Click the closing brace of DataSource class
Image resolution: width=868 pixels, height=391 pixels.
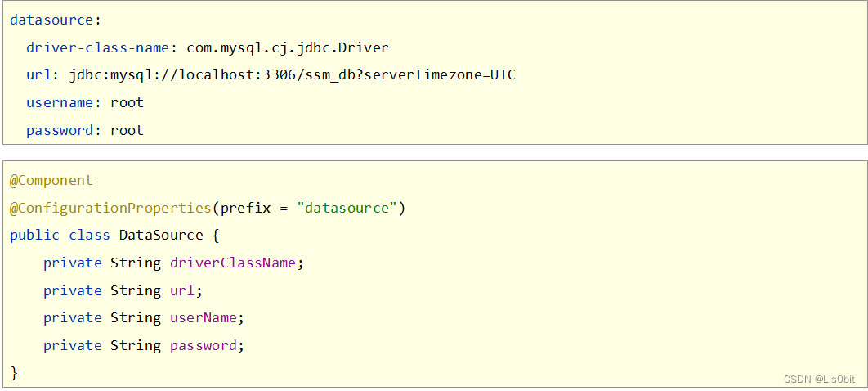tap(14, 372)
